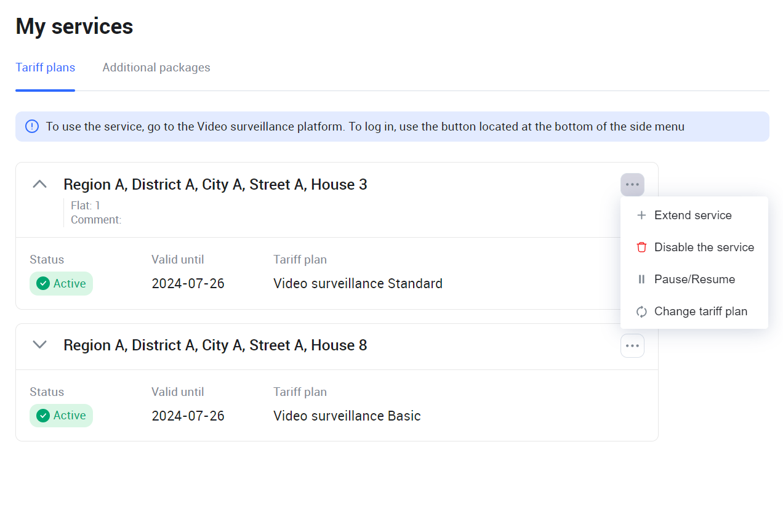Expand the House 8 service card
Viewport: 783px width, 532px height.
pos(40,345)
